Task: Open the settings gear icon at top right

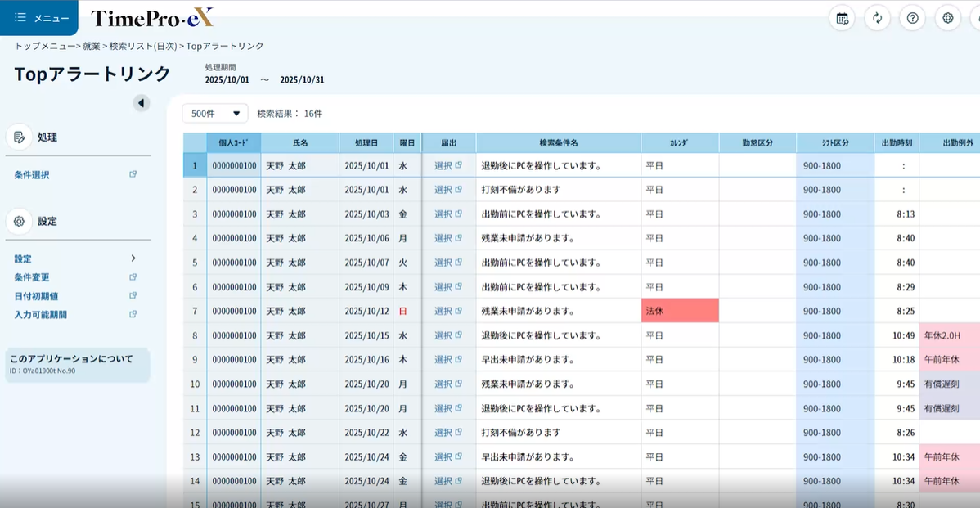Action: tap(947, 18)
